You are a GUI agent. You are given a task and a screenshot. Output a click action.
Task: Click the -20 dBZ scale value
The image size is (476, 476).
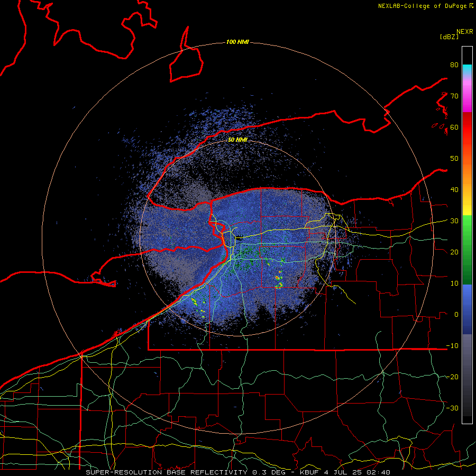(452, 377)
